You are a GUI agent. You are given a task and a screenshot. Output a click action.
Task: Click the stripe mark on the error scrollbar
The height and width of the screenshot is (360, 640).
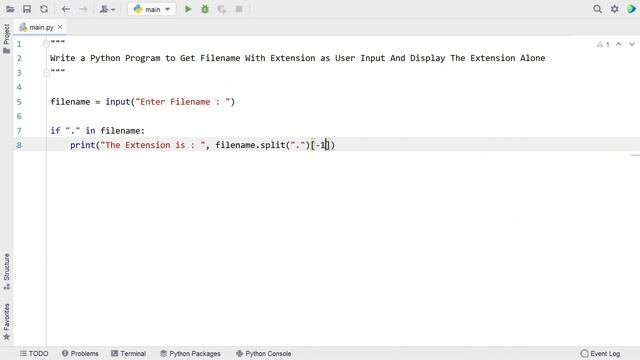635,155
